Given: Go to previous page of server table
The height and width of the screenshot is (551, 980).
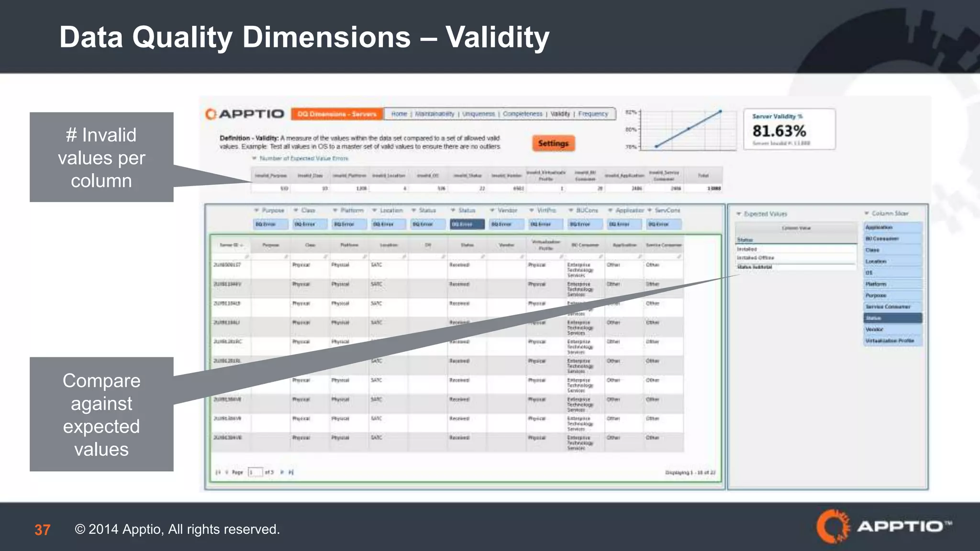Looking at the screenshot, I should (x=227, y=473).
